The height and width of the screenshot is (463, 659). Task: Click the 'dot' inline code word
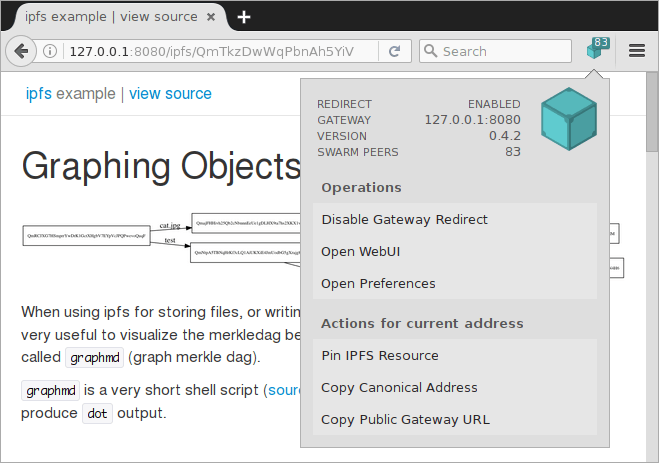point(98,414)
